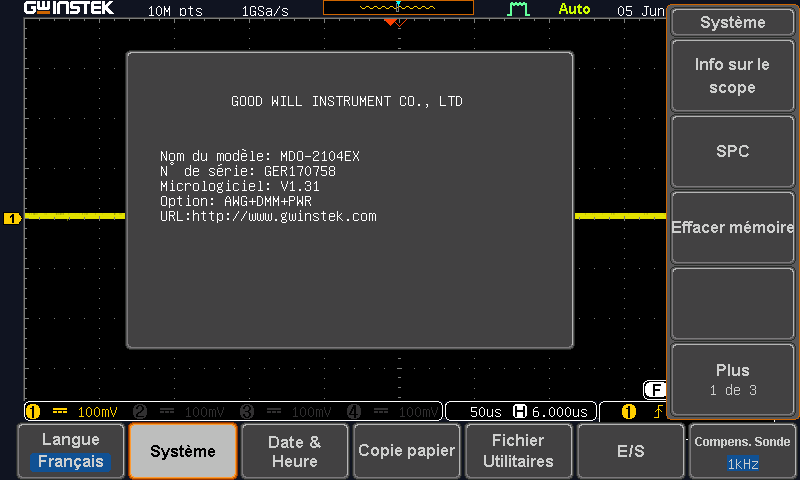Click the 1kHz probe compensation value
The width and height of the screenshot is (800, 480).
click(743, 464)
